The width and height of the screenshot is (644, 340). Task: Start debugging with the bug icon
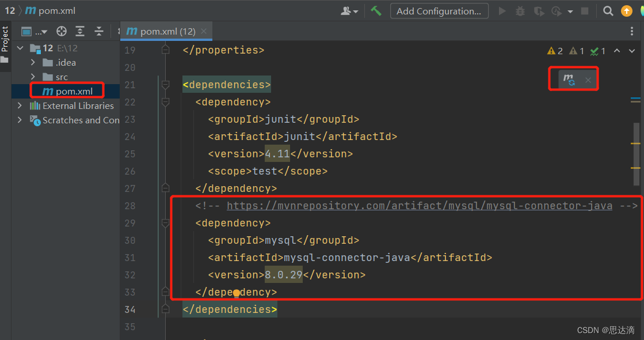[520, 10]
